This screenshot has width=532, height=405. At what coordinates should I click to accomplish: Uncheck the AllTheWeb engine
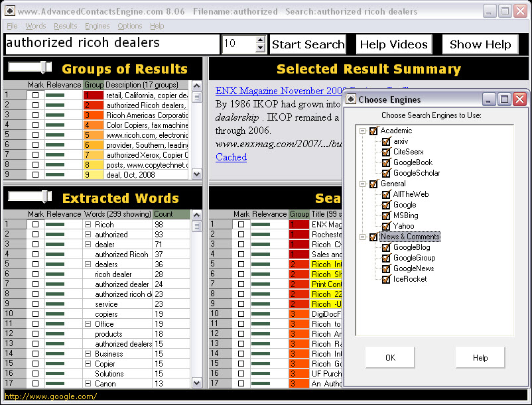click(x=386, y=194)
